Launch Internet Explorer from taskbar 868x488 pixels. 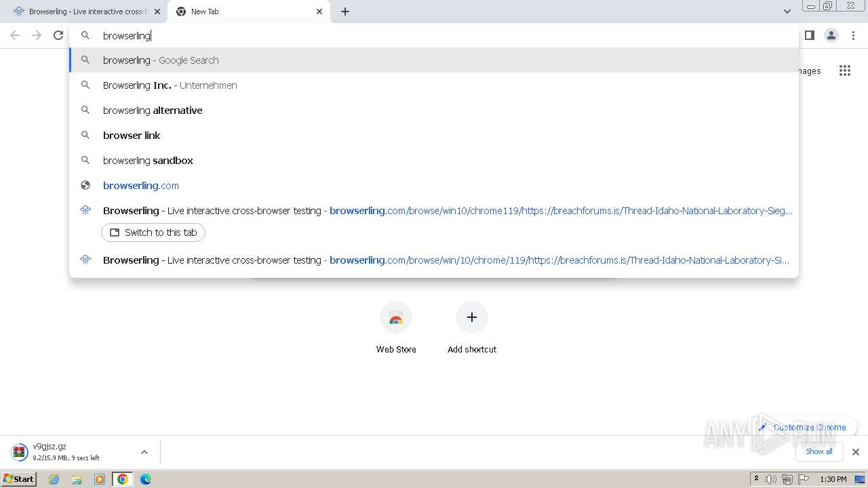click(x=54, y=479)
